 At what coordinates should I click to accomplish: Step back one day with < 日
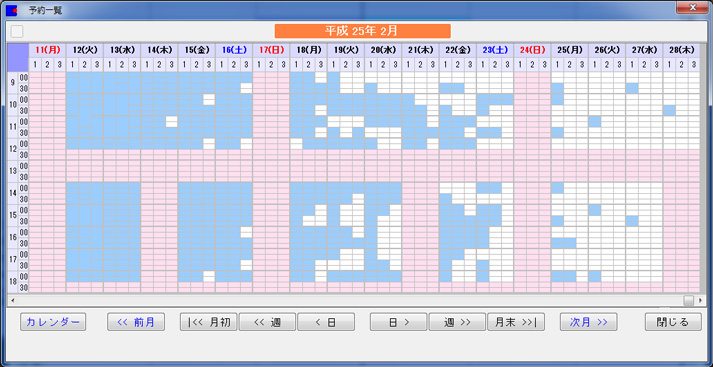point(326,322)
